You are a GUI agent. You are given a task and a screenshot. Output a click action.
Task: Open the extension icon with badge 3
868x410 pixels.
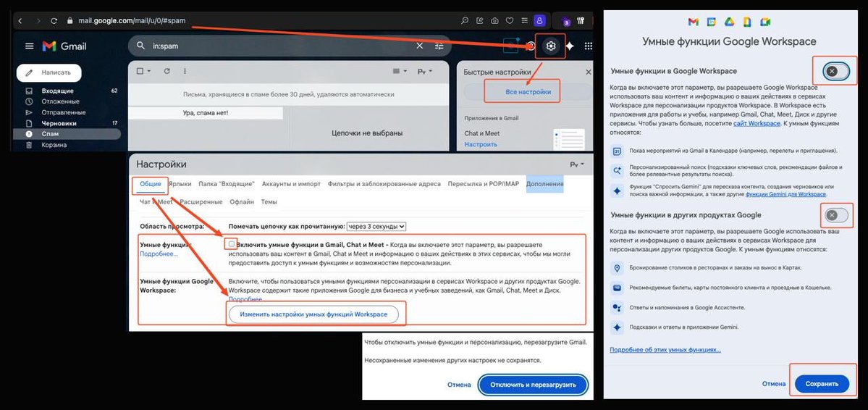[565, 22]
